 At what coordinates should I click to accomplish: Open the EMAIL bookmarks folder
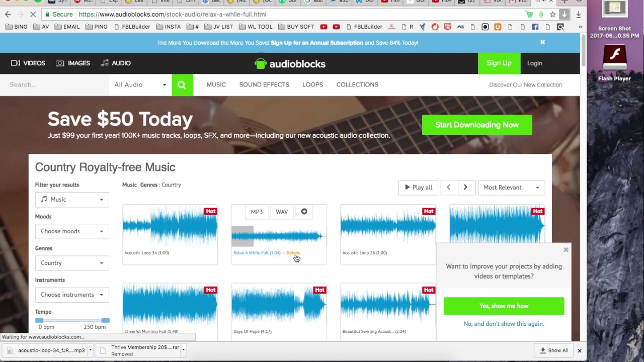pos(67,27)
